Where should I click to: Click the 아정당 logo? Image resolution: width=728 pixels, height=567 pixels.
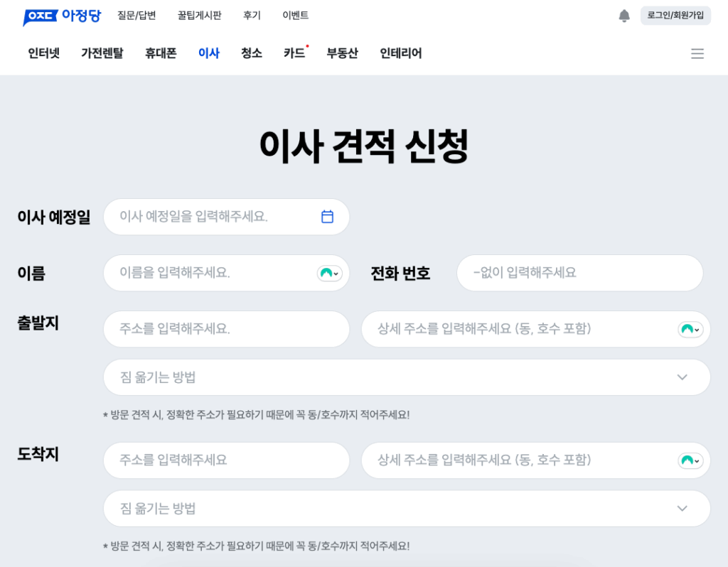point(62,16)
